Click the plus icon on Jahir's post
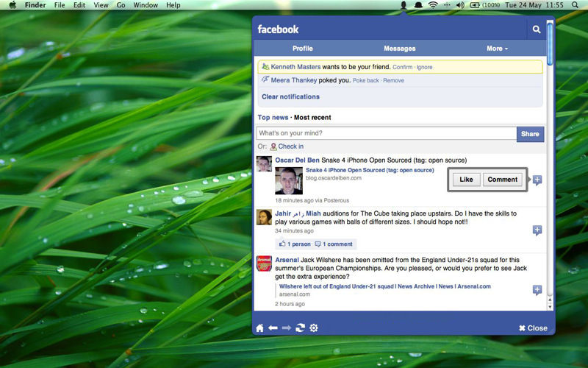Screen dimensions: 588x368 pyautogui.click(x=537, y=230)
